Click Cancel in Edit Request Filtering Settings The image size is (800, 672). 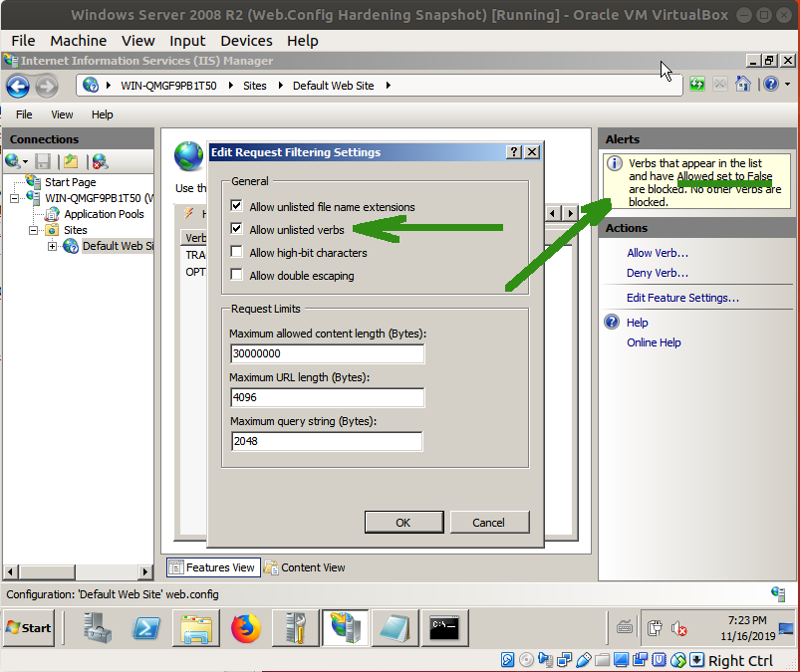pyautogui.click(x=490, y=523)
